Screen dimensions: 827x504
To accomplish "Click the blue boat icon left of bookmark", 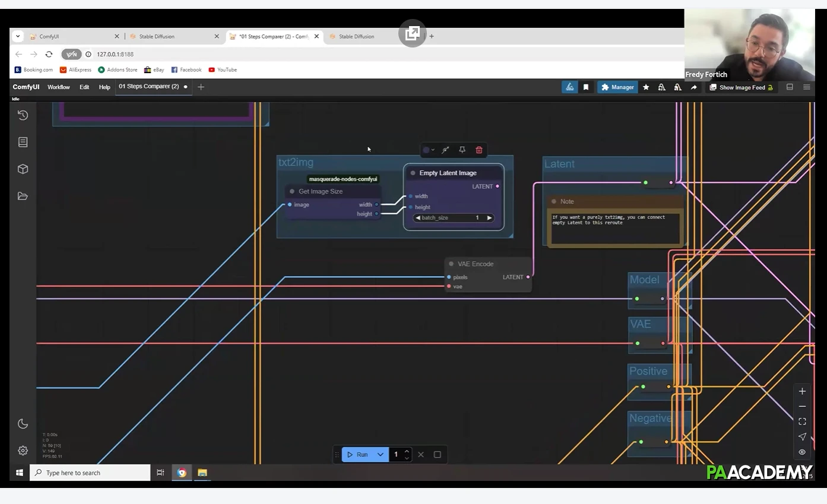I will click(x=569, y=87).
